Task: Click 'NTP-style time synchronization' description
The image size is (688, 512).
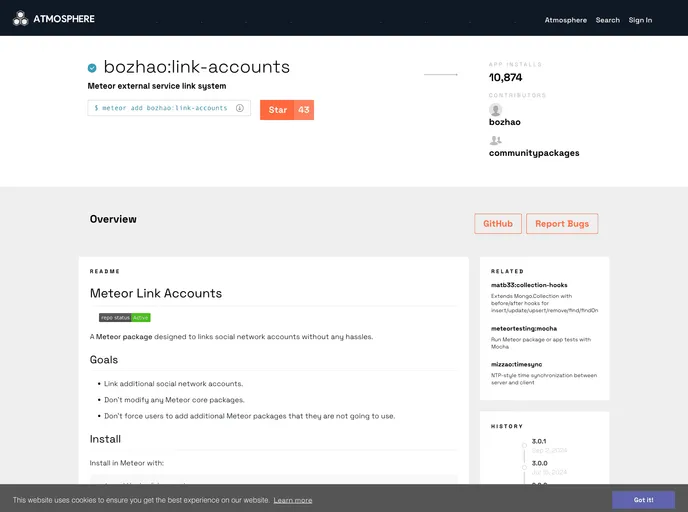Action: click(x=544, y=379)
